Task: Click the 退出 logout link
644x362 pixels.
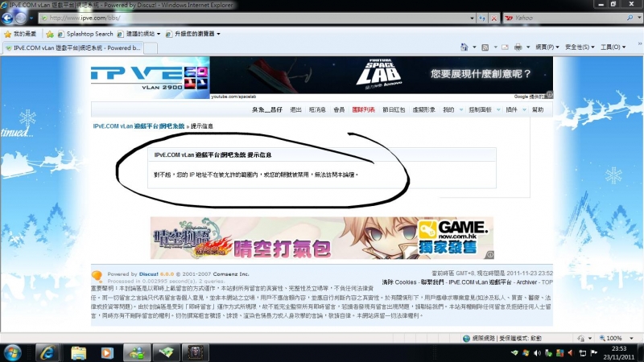Action: (295, 109)
